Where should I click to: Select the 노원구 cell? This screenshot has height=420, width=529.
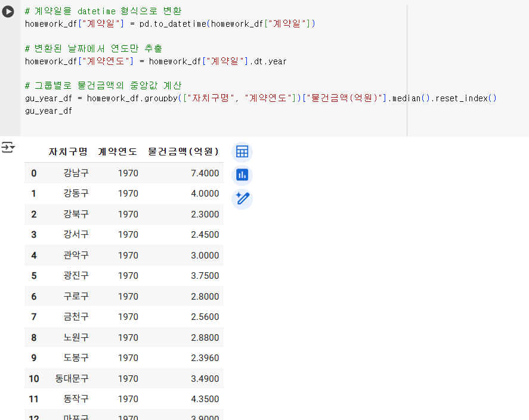coord(76,337)
